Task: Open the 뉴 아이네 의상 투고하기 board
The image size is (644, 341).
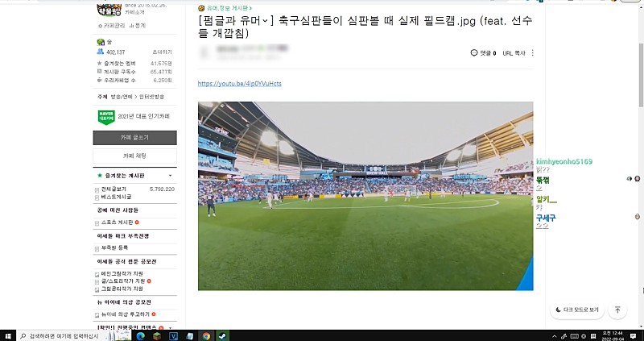Action: tap(126, 314)
